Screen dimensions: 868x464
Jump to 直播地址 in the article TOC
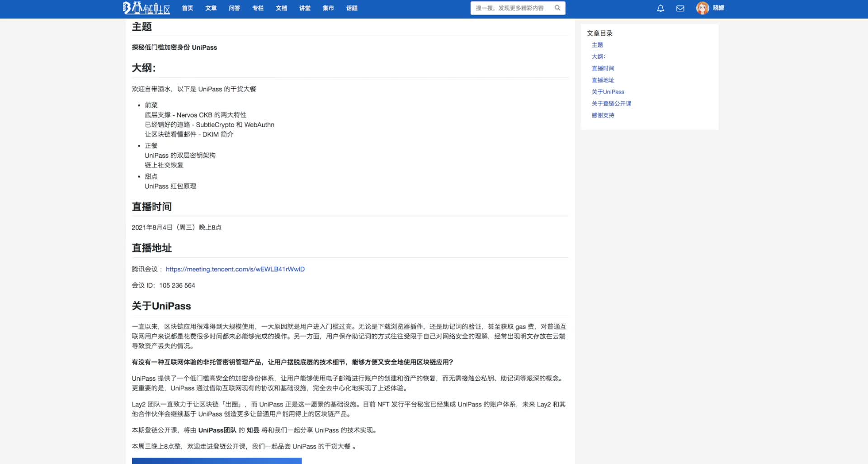click(603, 80)
